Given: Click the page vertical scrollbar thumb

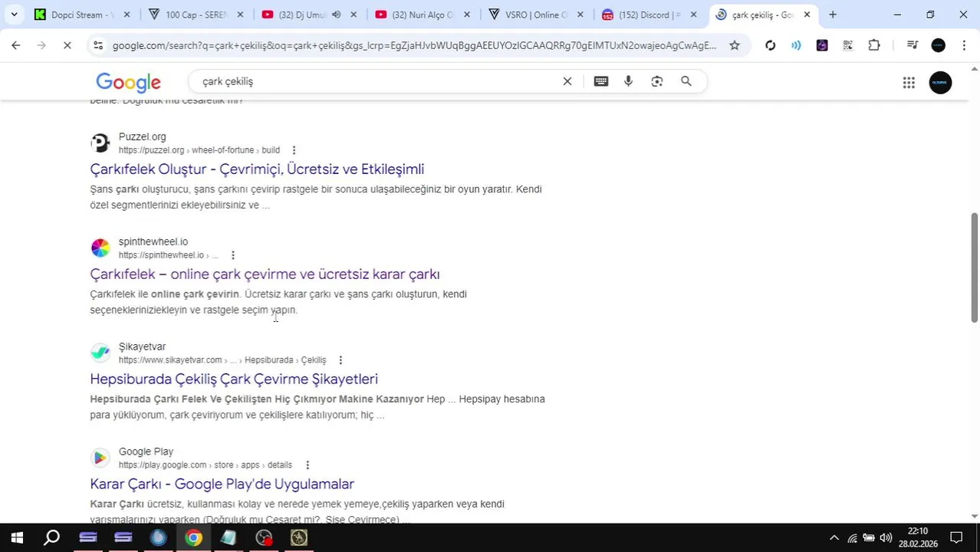Looking at the screenshot, I should tap(975, 268).
